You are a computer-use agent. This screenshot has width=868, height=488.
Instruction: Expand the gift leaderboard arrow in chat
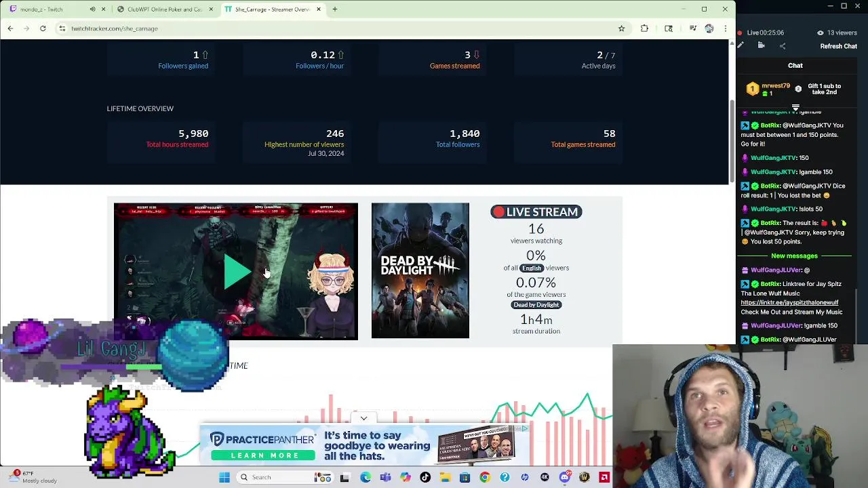[795, 108]
